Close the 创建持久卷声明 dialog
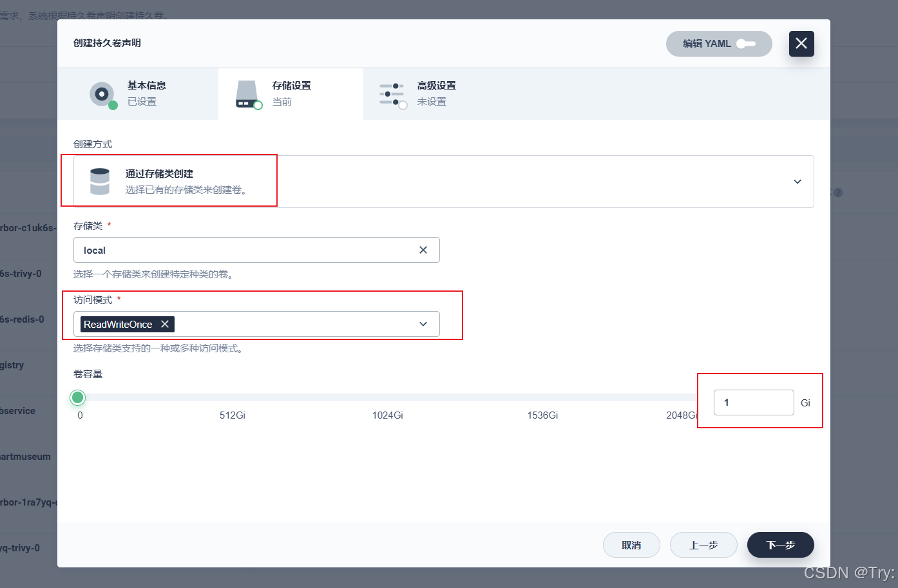Viewport: 898px width, 588px height. coord(801,44)
